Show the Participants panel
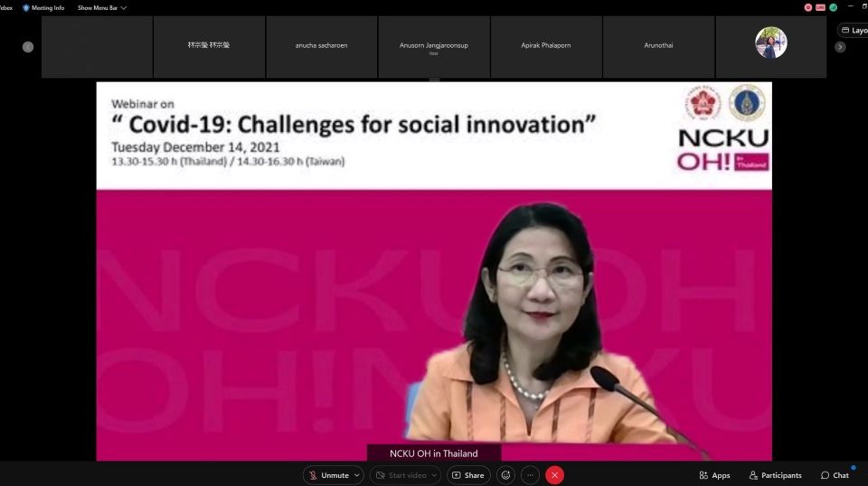The width and height of the screenshot is (868, 486). pyautogui.click(x=775, y=475)
